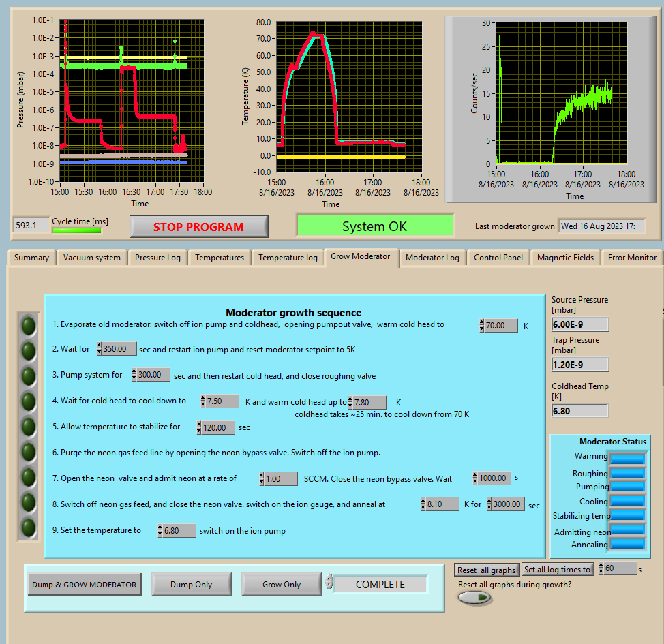
Task: Step the 7.50 K cool down spinner
Action: (x=203, y=401)
